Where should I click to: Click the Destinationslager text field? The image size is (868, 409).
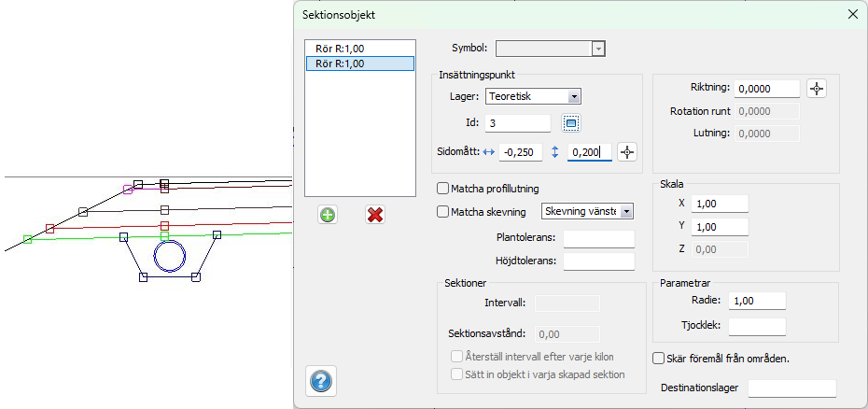[x=792, y=388]
